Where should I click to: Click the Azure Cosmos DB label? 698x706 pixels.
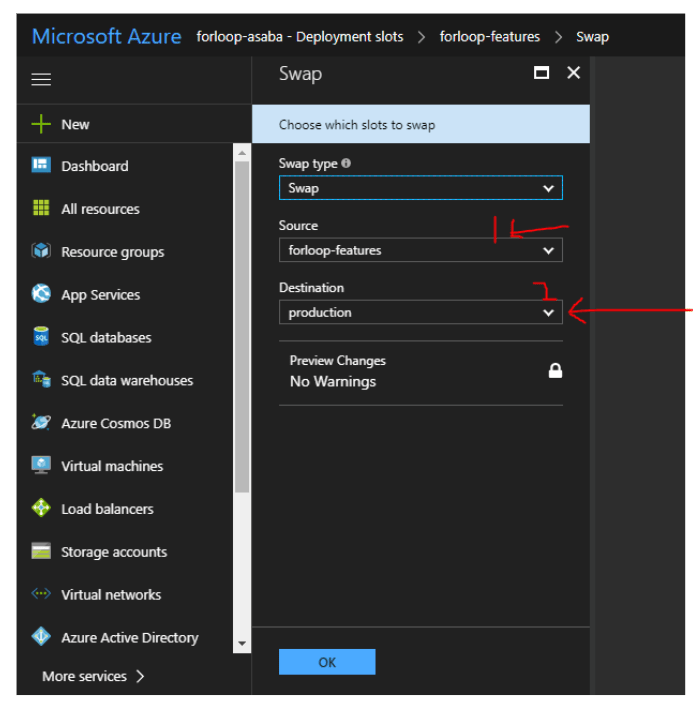116,423
